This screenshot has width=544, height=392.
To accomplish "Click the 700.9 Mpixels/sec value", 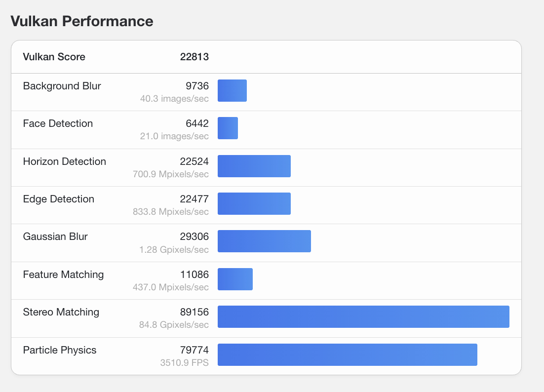I will click(171, 174).
